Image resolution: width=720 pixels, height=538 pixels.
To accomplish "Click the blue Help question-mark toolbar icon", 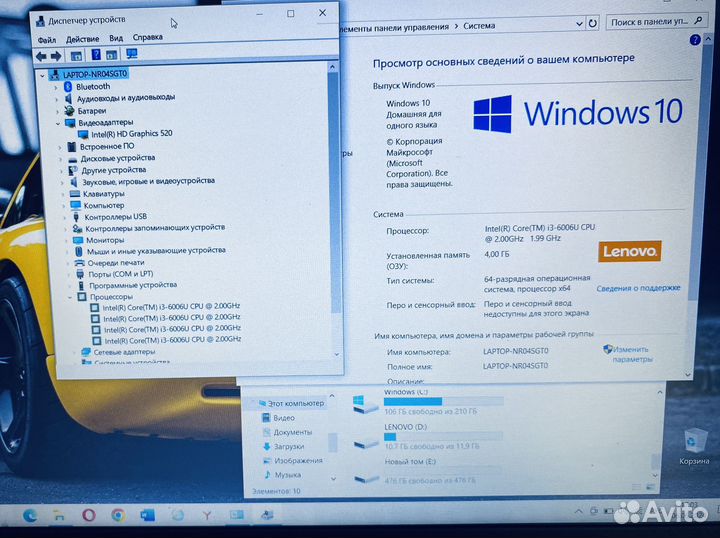I will coord(96,55).
